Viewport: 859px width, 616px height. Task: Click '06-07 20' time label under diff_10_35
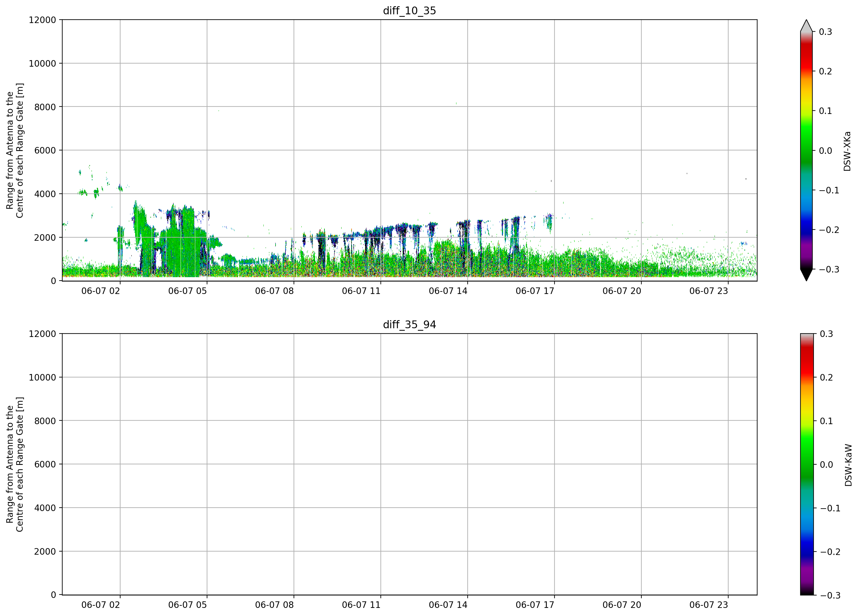pos(622,291)
